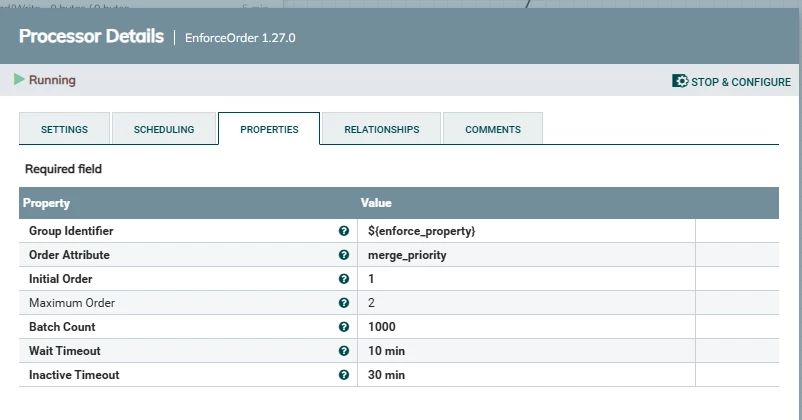Click the STOP & CONFIGURE button label
This screenshot has height=420, width=802.
click(x=741, y=82)
